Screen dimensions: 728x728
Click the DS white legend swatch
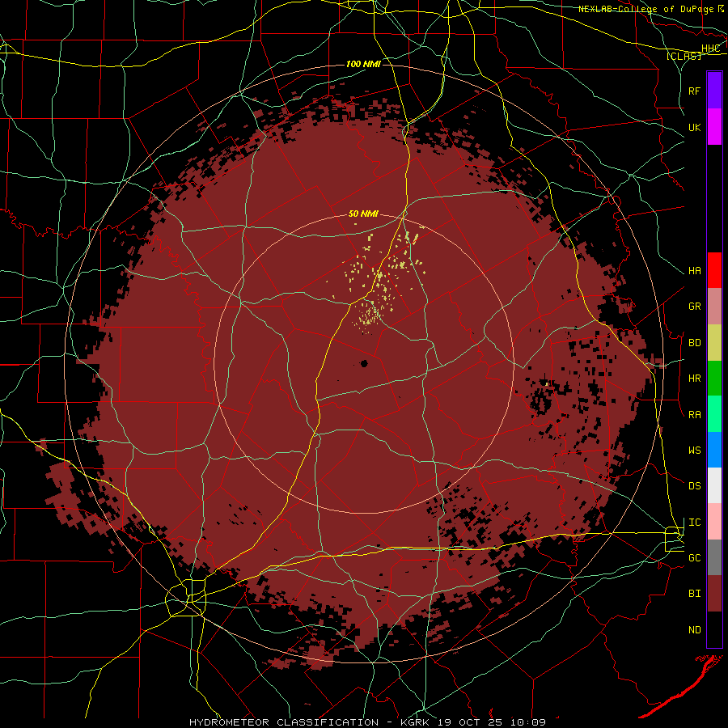pos(714,485)
